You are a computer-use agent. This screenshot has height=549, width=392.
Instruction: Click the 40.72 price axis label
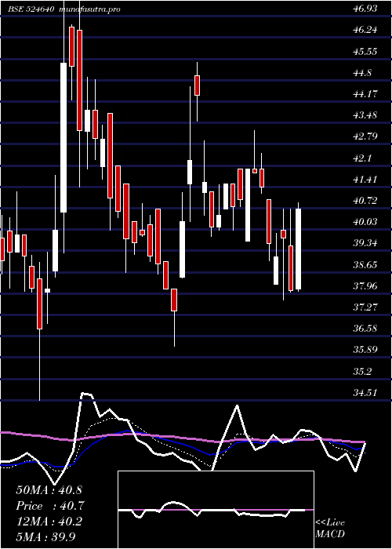(365, 201)
